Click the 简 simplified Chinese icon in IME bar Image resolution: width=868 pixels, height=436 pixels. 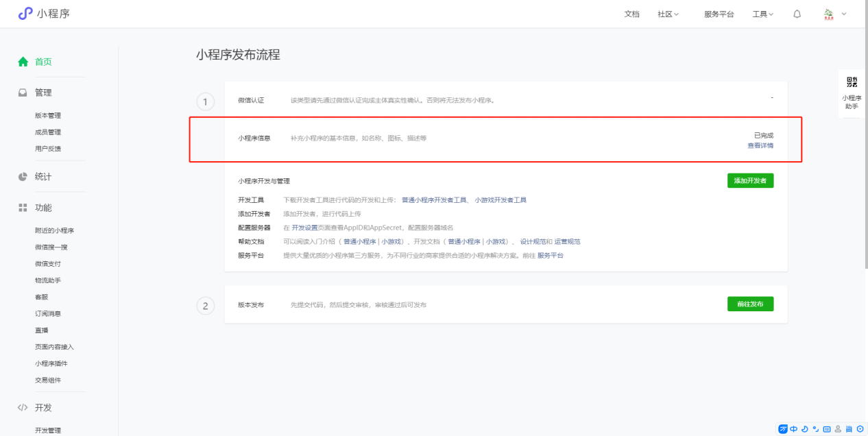[849, 429]
